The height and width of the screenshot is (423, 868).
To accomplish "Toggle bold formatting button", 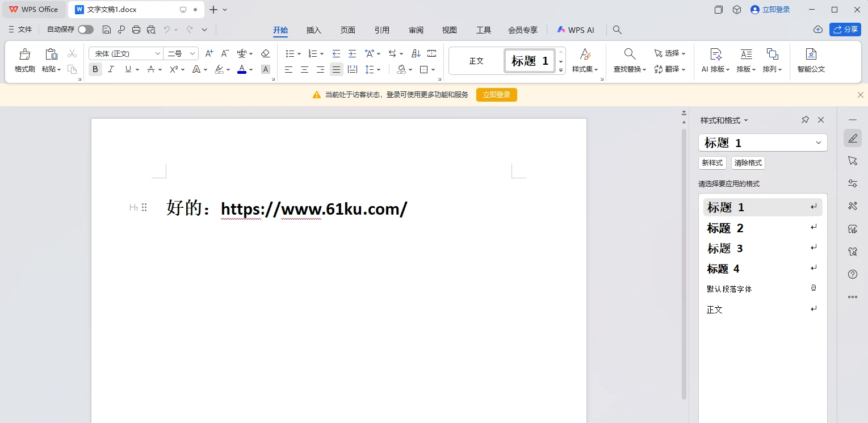I will click(x=95, y=69).
